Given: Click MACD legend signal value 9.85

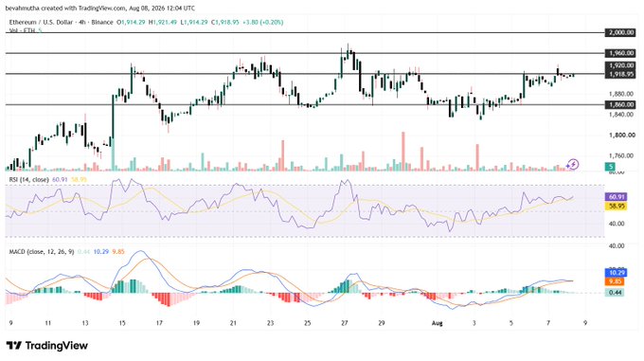Looking at the screenshot, I should 118,251.
